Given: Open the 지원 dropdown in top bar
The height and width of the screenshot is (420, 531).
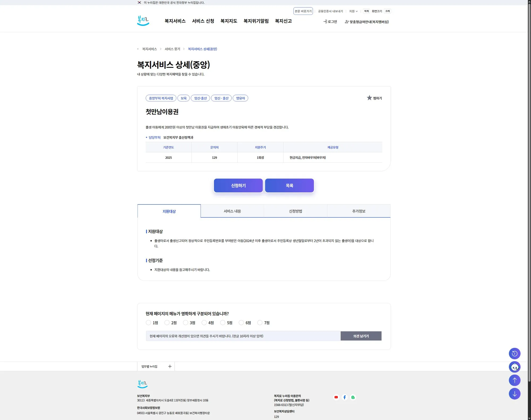Looking at the screenshot, I should click(x=353, y=11).
